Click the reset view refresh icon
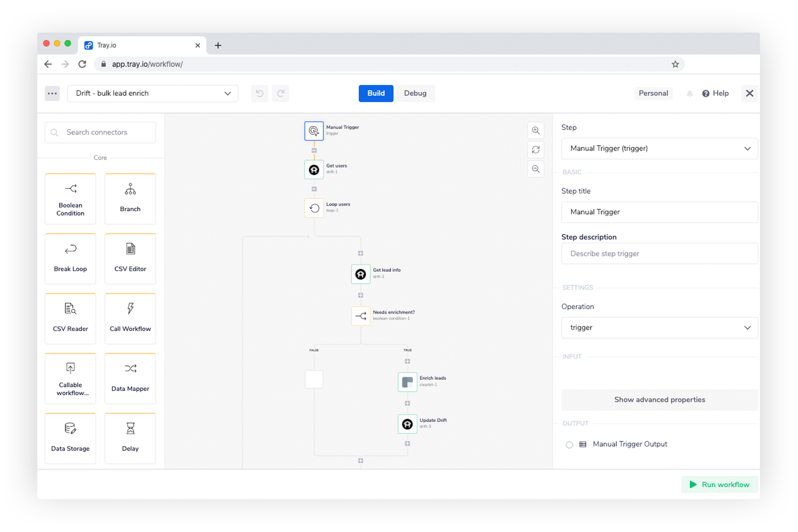This screenshot has width=798, height=532. coord(535,149)
